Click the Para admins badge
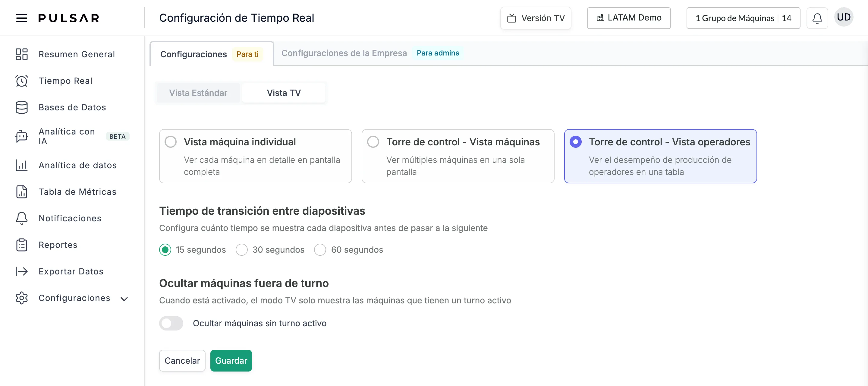 [x=438, y=53]
